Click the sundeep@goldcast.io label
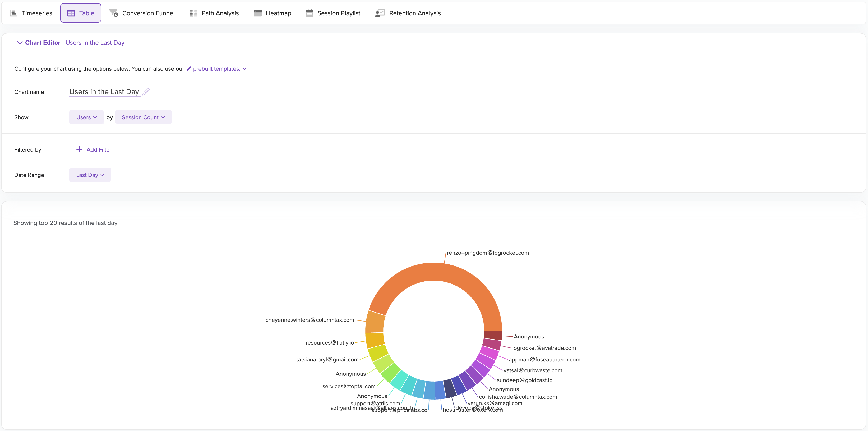868x431 pixels. point(524,380)
